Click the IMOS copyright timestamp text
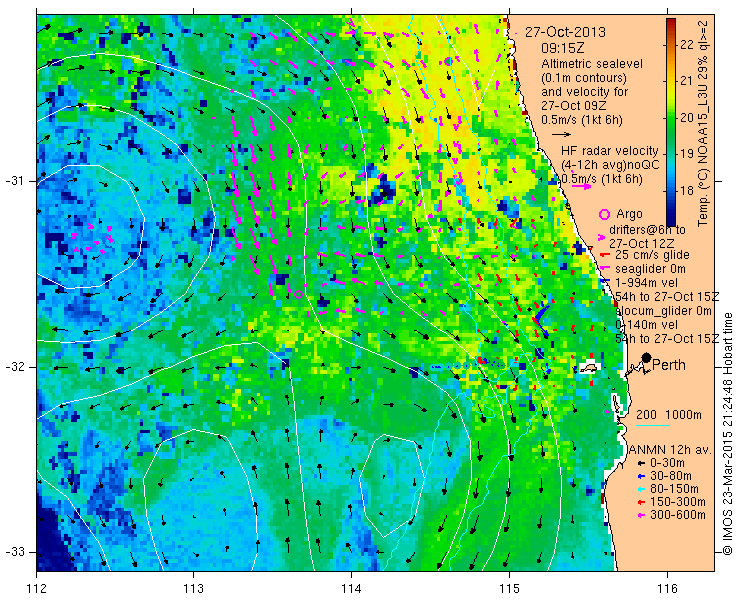Screen dimensions: 740x600 [727, 434]
